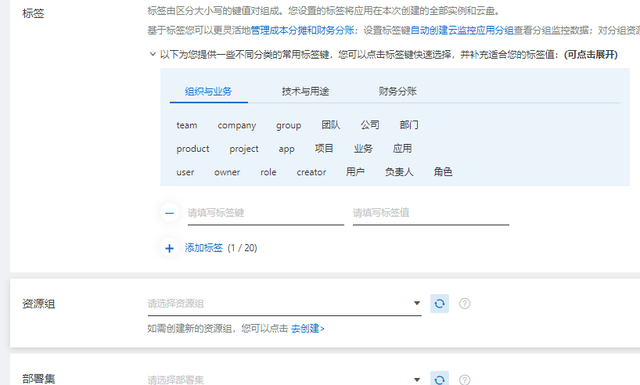640x385 pixels.
Task: Select the team tag key
Action: (x=187, y=125)
